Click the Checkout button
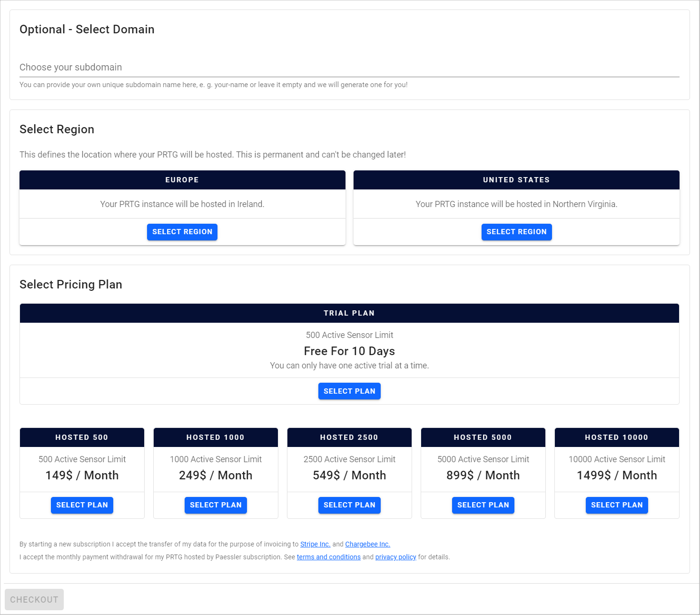The image size is (700, 615). pos(34,600)
